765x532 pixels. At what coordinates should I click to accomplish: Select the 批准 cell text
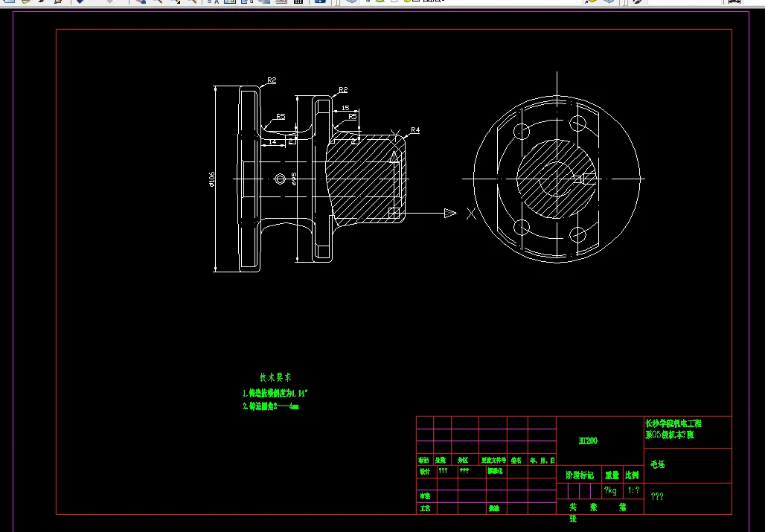click(x=494, y=508)
